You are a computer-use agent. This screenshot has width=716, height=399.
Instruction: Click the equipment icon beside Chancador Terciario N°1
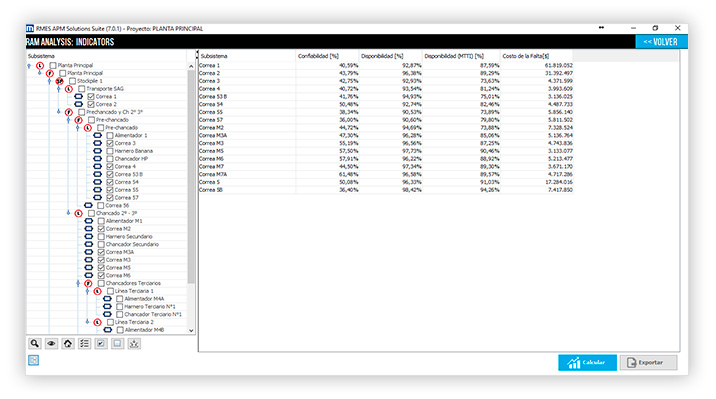coord(107,314)
